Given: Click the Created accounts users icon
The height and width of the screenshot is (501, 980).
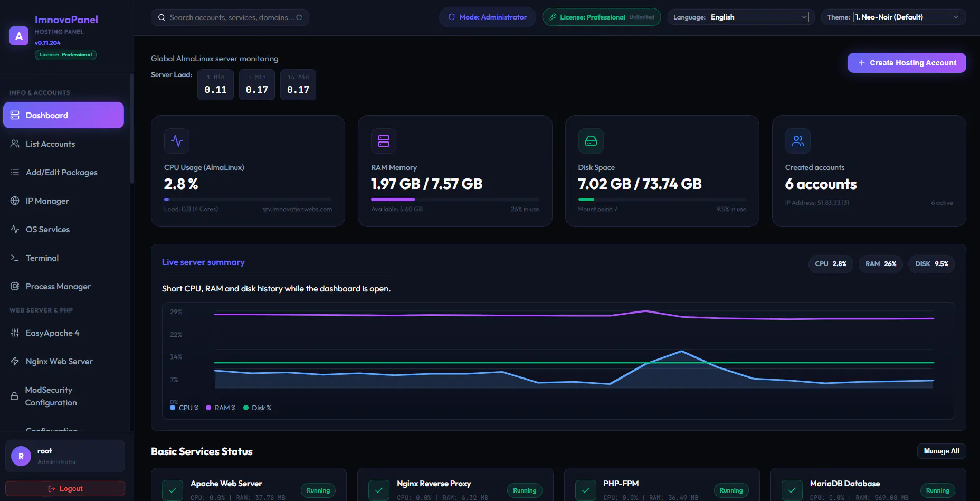Looking at the screenshot, I should (x=798, y=141).
